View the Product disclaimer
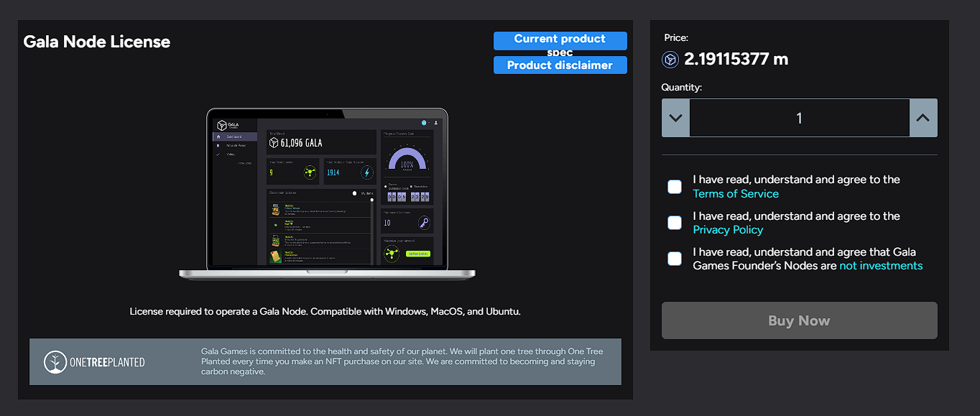 [560, 65]
